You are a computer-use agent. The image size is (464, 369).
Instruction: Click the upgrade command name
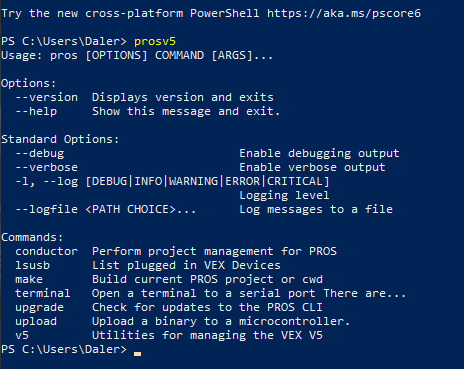coord(40,307)
